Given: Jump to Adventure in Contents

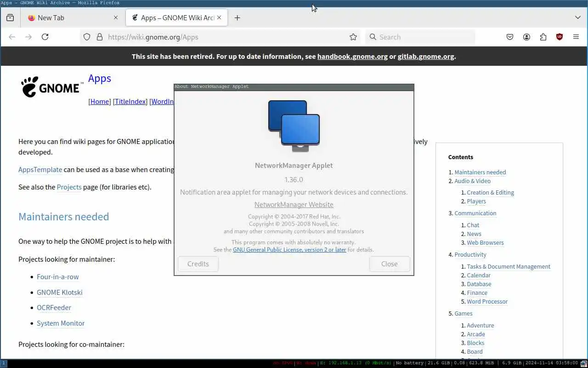Looking at the screenshot, I should 480,326.
